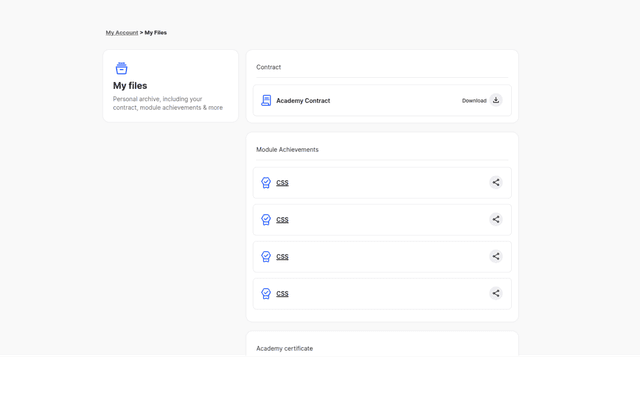
Task: Open the My Account breadcrumb link
Action: 122,33
